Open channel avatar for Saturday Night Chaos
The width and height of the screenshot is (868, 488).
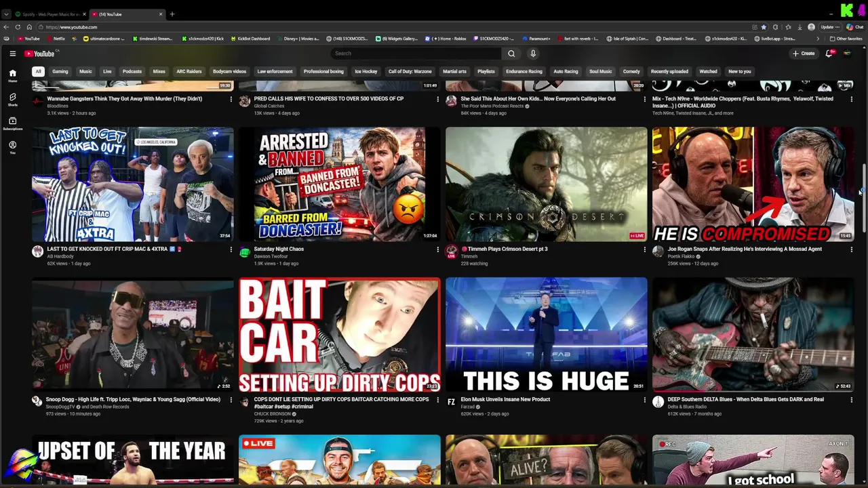tap(245, 252)
